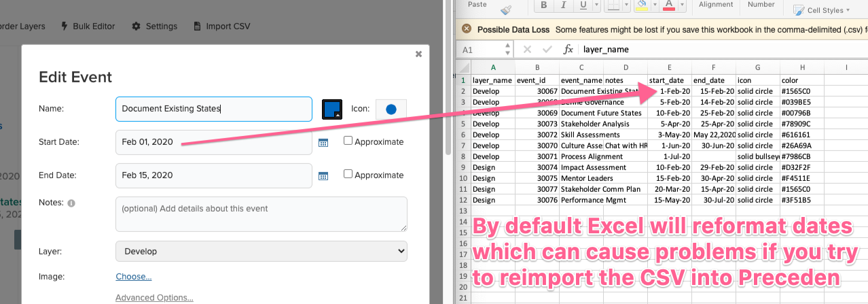868x304 pixels.
Task: Click the select-all corner in Excel
Action: 464,67
